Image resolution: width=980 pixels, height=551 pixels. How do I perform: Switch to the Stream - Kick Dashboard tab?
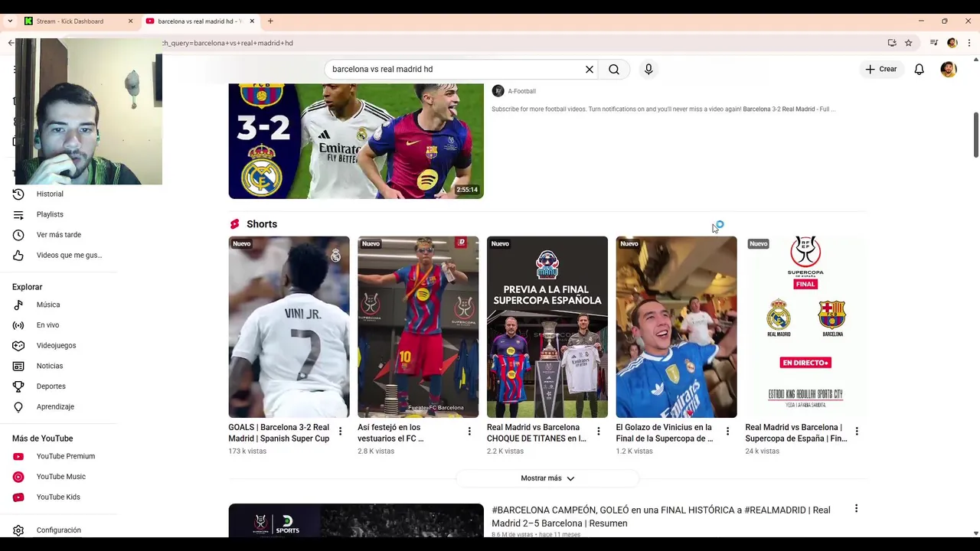click(x=70, y=21)
